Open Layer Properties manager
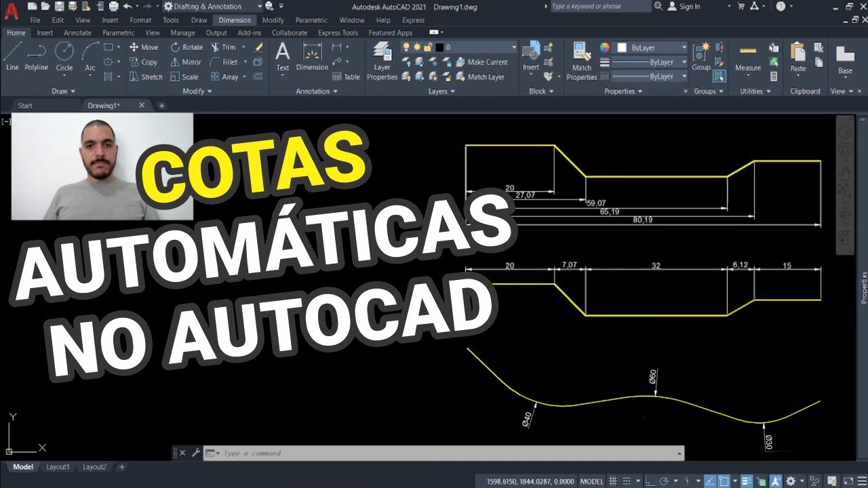Screen dimensions: 868x488 click(382, 61)
